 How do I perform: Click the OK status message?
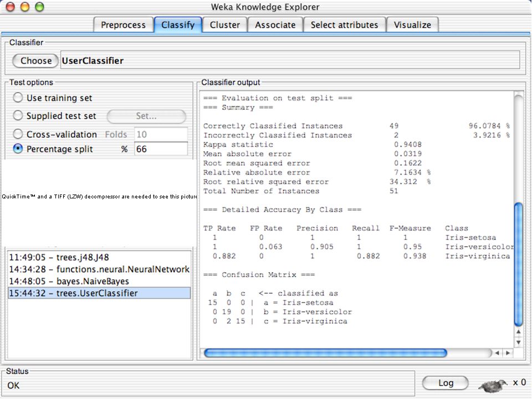tap(13, 386)
